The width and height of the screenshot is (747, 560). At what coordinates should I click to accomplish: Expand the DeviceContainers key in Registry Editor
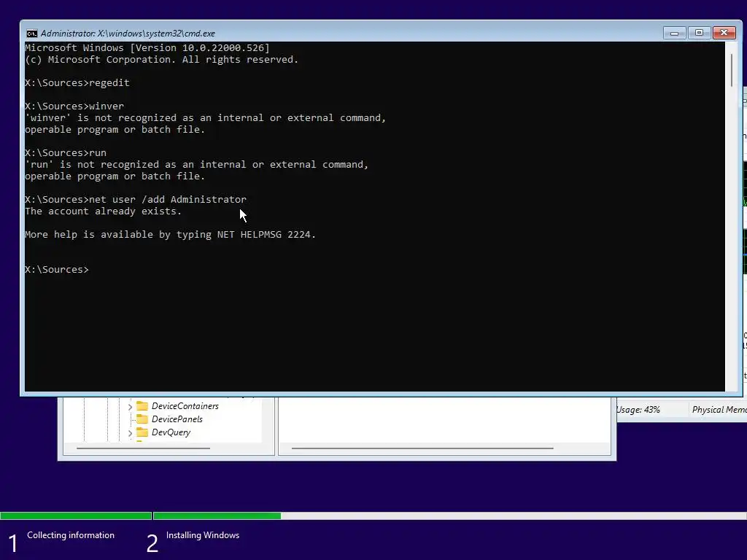[x=130, y=407]
